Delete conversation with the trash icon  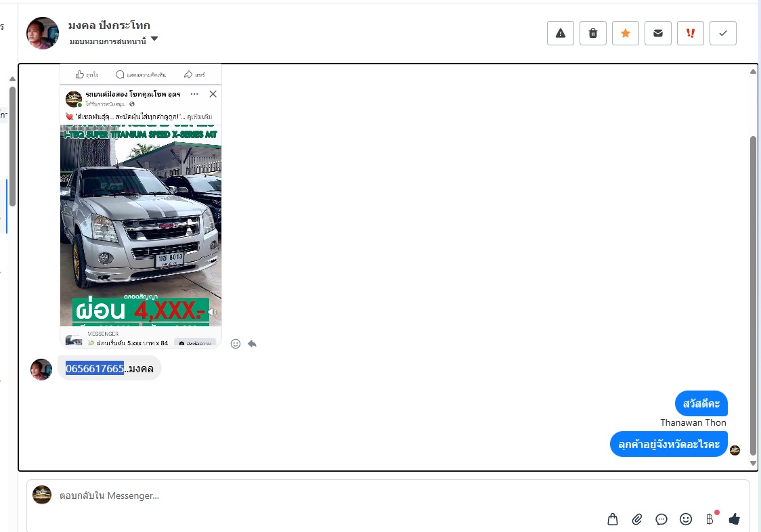[x=593, y=33]
